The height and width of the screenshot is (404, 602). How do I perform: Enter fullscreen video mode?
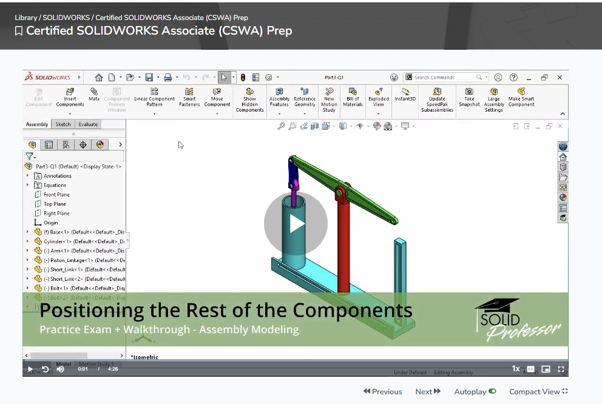(x=561, y=369)
